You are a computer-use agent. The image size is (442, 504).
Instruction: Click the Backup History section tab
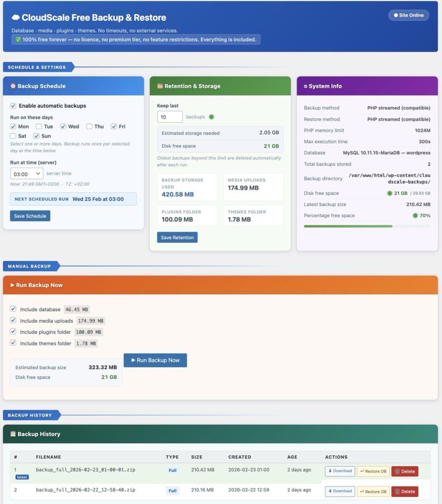(x=30, y=415)
